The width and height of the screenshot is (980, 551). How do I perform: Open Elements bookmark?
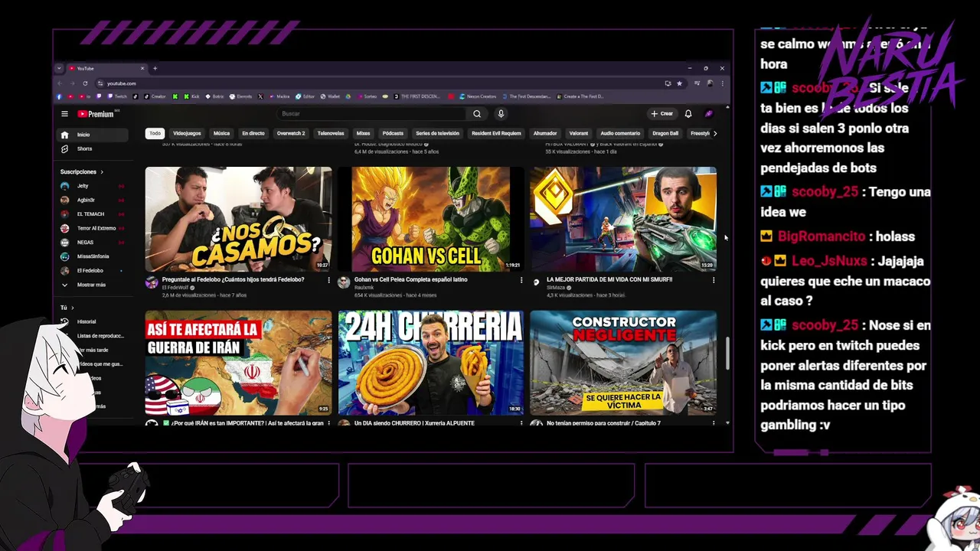click(241, 96)
